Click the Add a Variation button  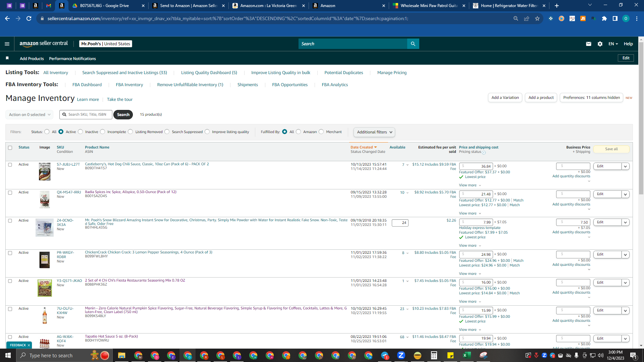505,98
